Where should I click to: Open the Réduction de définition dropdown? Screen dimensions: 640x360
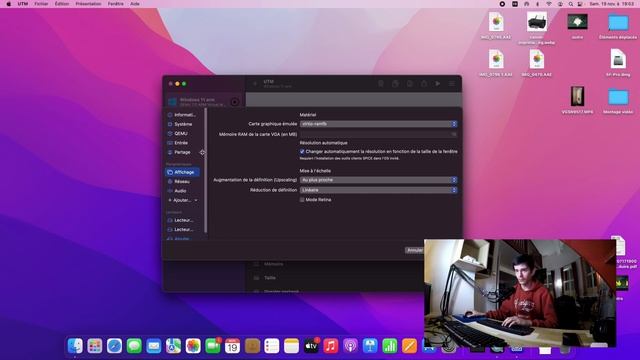pyautogui.click(x=378, y=190)
